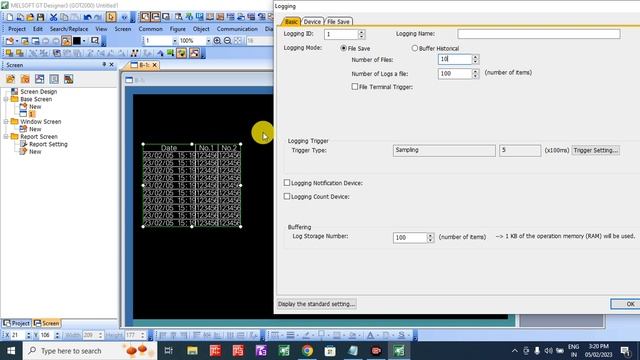Click the sampling interval field showing 5
Viewport: 640px width, 360px height.
click(520, 150)
